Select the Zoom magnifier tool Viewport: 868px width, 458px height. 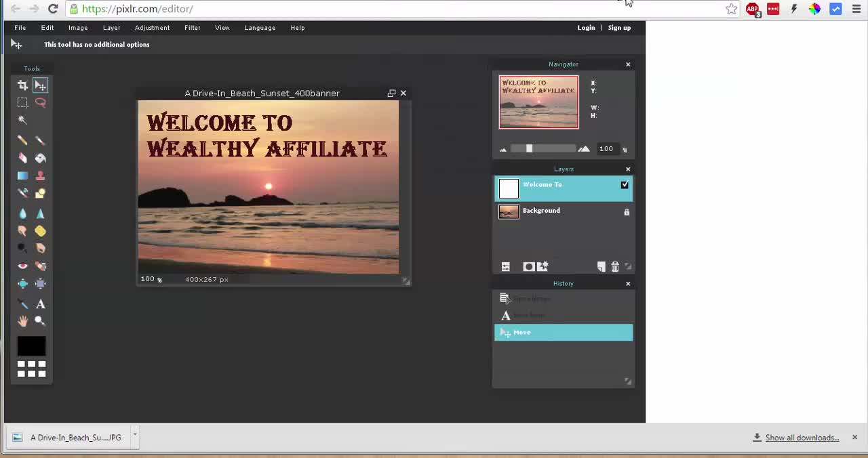tap(40, 321)
